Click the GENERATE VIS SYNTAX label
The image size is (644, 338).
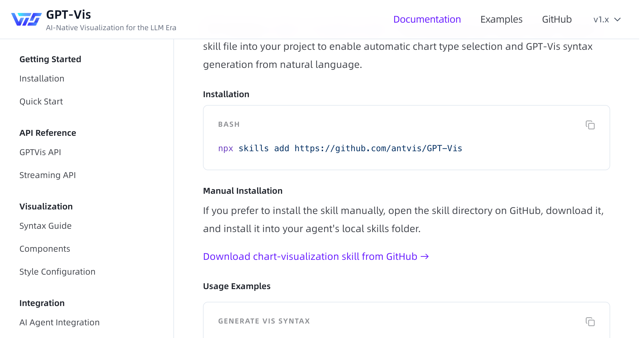click(x=264, y=321)
